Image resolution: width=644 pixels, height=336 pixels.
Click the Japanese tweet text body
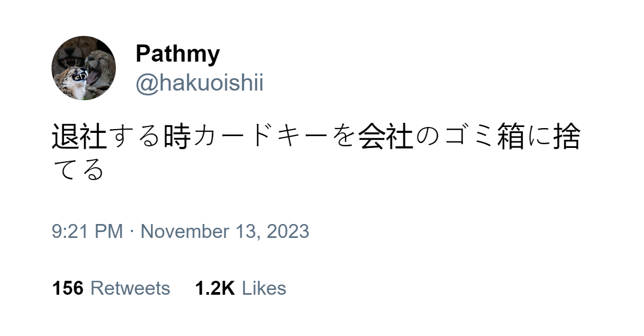tap(316, 153)
